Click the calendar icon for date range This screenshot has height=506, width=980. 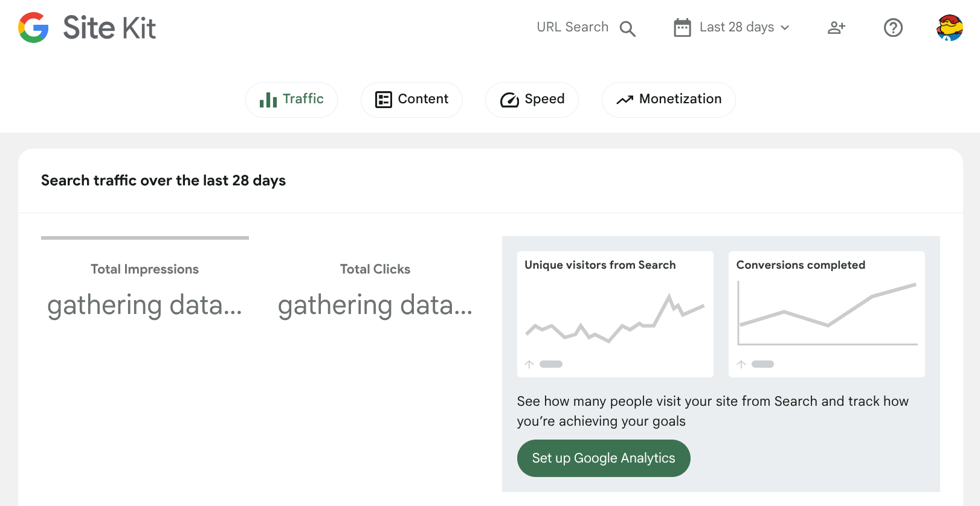(x=682, y=28)
